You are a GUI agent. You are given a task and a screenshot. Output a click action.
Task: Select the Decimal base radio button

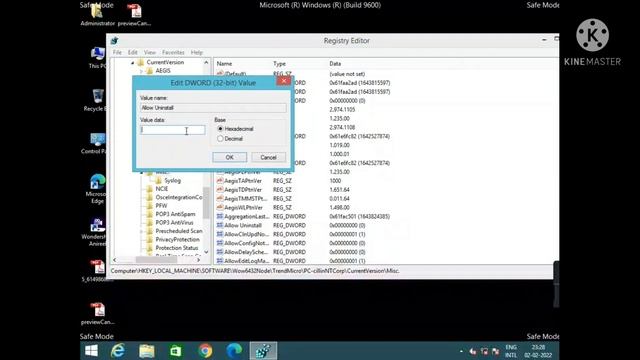(220, 139)
